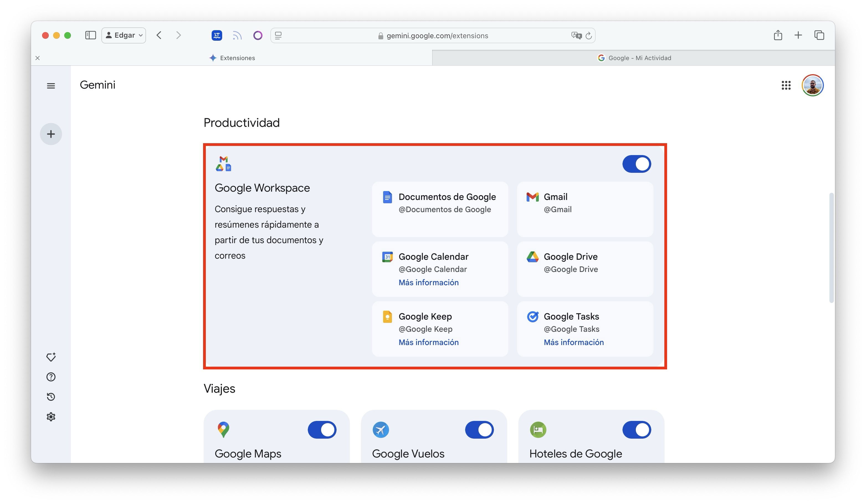Open the Gem manager heart icon
The image size is (866, 504).
[x=51, y=357]
